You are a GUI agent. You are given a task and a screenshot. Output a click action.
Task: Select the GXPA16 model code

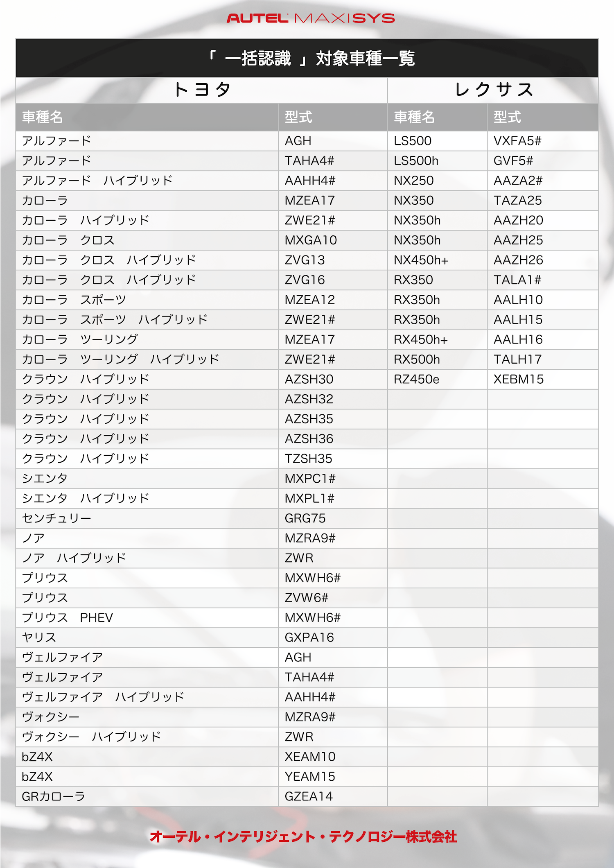tap(309, 637)
